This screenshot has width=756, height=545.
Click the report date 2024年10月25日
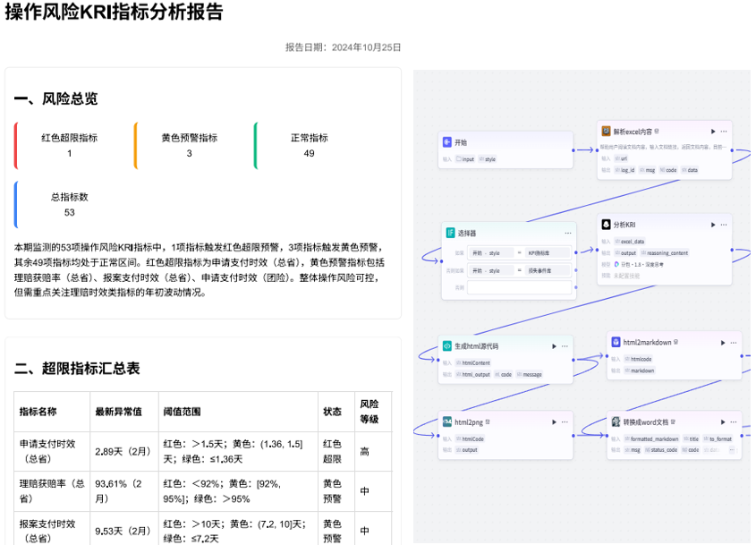pyautogui.click(x=367, y=47)
